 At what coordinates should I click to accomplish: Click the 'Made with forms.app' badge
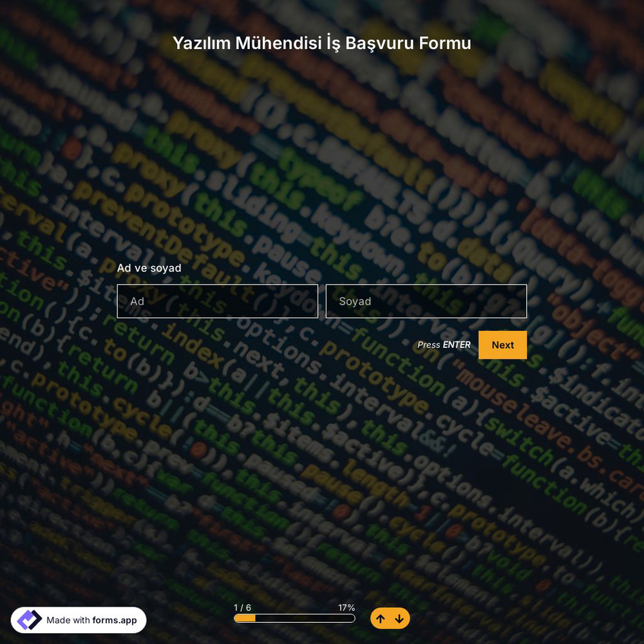(79, 620)
